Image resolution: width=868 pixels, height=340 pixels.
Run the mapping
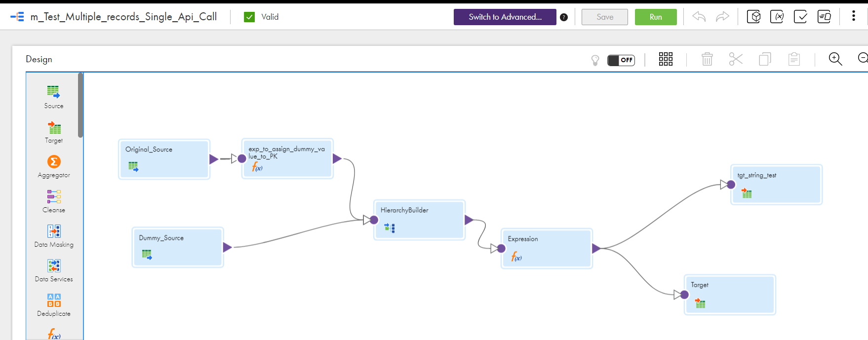coord(656,17)
